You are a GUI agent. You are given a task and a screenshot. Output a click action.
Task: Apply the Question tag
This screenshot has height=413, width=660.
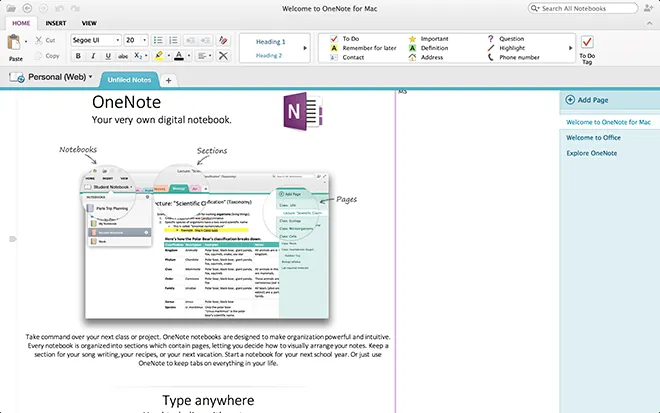506,39
